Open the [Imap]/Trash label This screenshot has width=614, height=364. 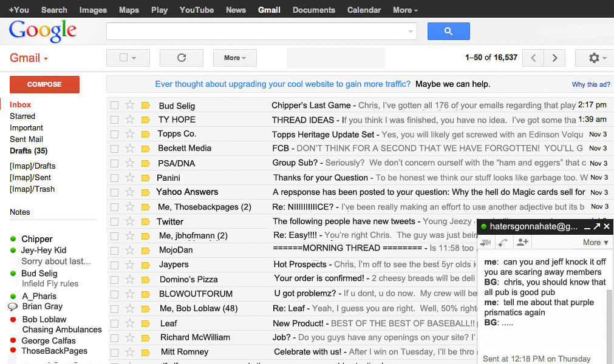pyautogui.click(x=32, y=189)
